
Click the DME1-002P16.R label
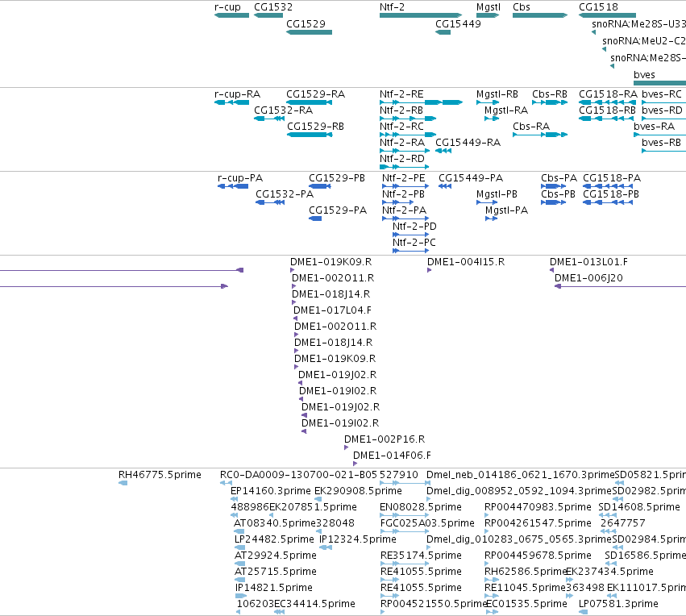tap(385, 439)
